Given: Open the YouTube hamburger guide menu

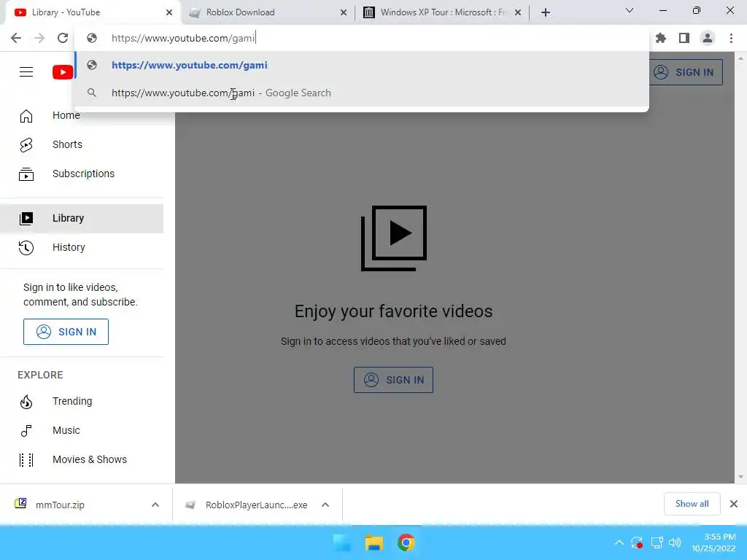Looking at the screenshot, I should tap(26, 72).
